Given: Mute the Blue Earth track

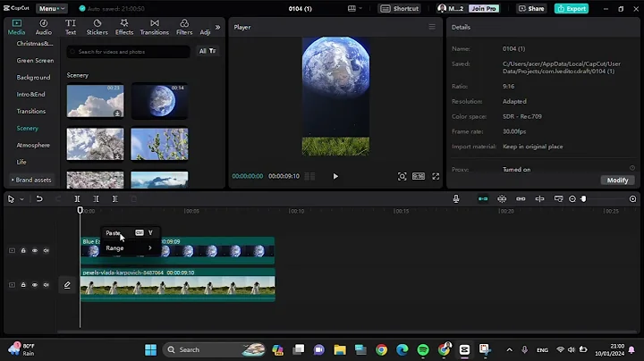Looking at the screenshot, I should click(46, 251).
